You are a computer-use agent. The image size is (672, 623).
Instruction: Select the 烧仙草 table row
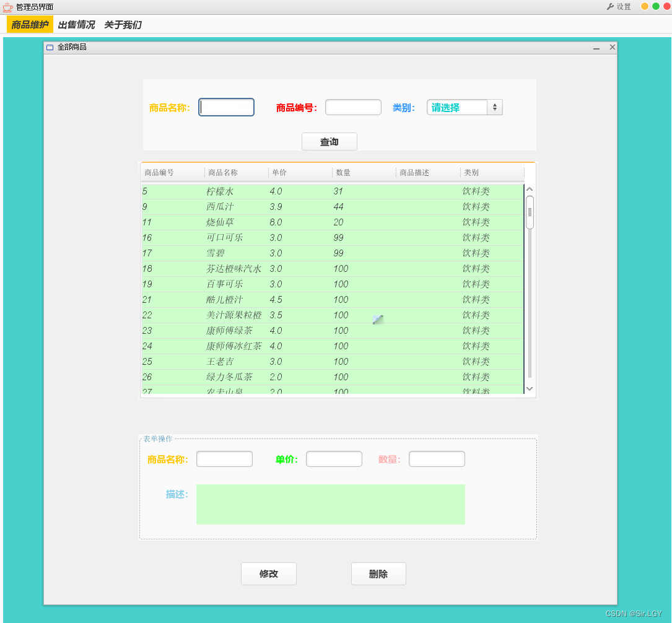(x=333, y=222)
